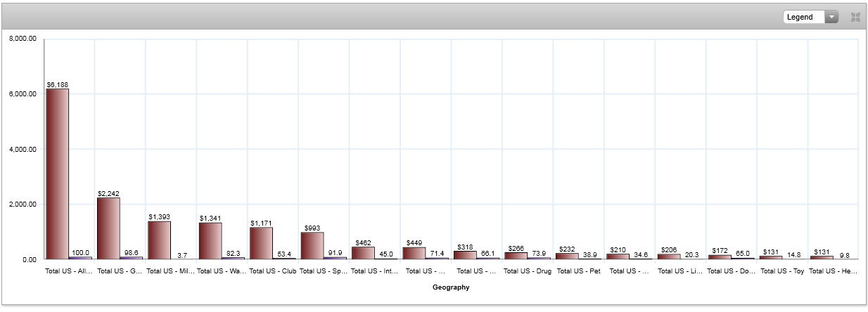Open the Legend dropdown arrow
868x312 pixels.
click(x=831, y=17)
